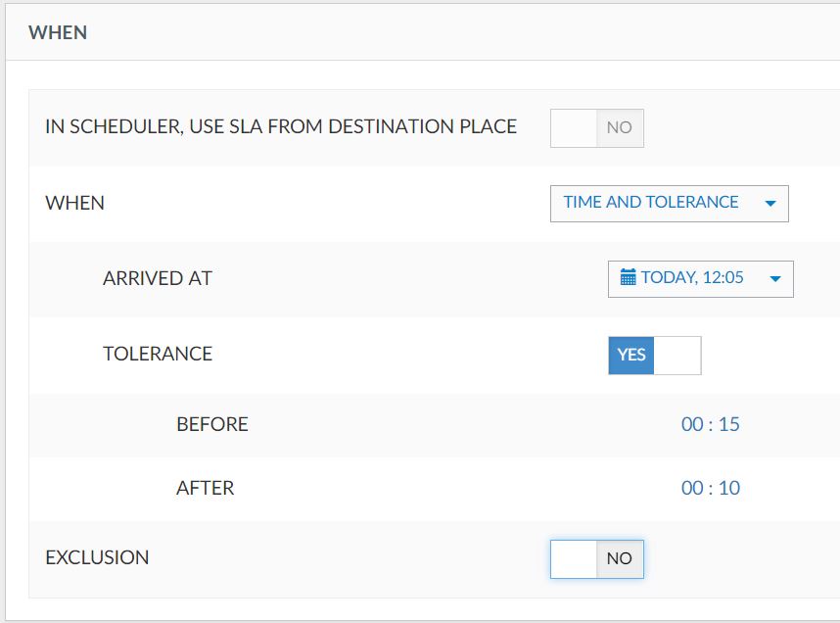The image size is (840, 623).
Task: Click the Exclusion row label
Action: pyautogui.click(x=97, y=557)
